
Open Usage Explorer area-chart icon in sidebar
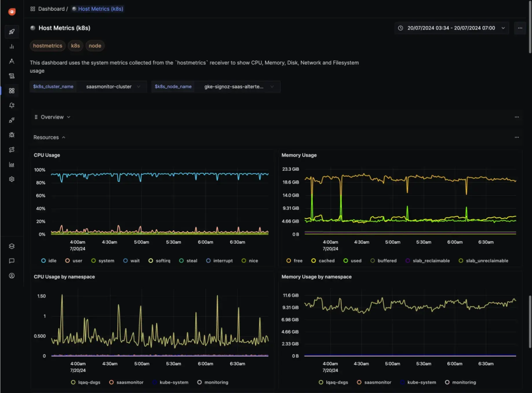point(12,164)
